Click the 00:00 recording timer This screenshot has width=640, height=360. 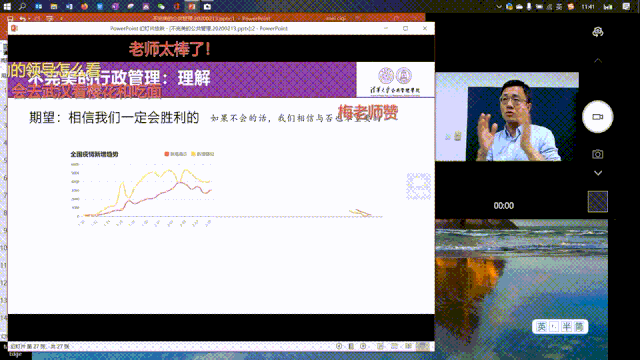coord(504,206)
